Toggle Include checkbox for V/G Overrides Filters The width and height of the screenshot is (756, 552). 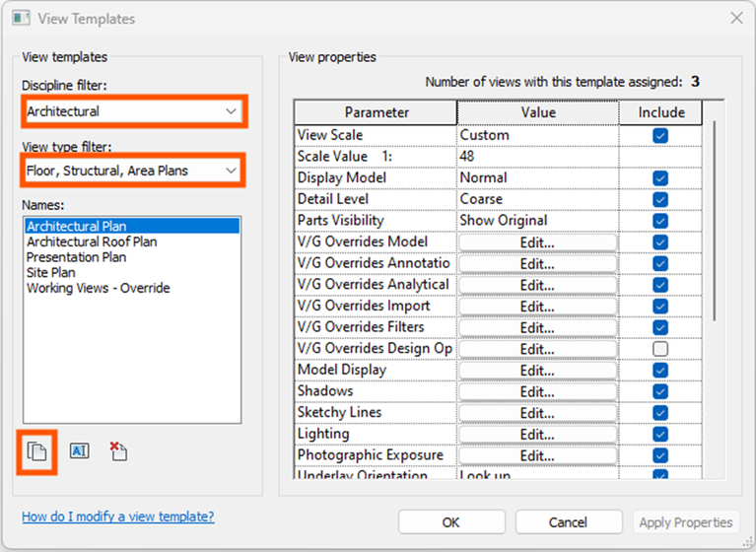point(660,327)
